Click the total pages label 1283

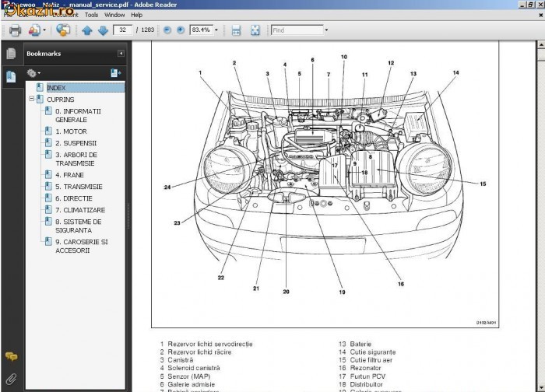pyautogui.click(x=147, y=30)
